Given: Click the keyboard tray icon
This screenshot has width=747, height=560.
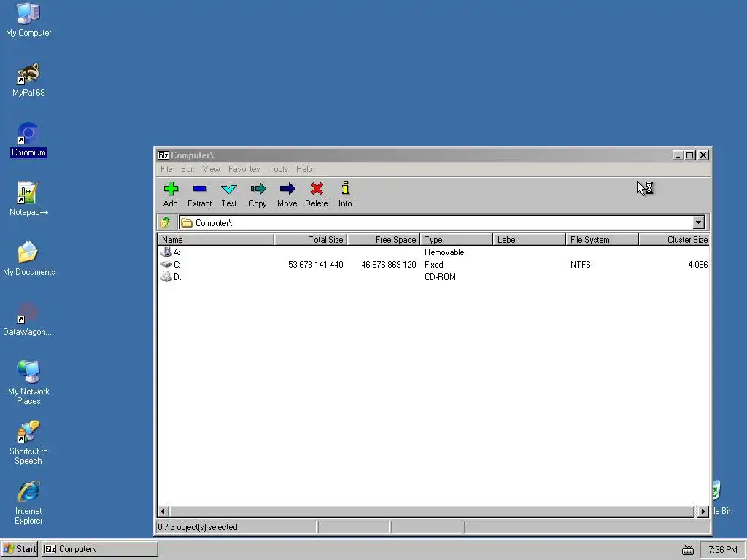Looking at the screenshot, I should [x=687, y=550].
